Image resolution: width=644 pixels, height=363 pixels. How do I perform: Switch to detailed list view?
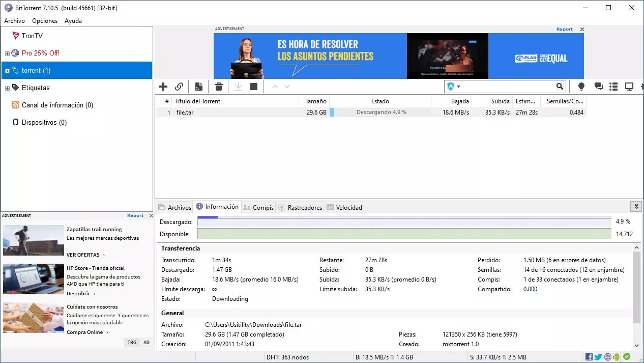(x=613, y=87)
